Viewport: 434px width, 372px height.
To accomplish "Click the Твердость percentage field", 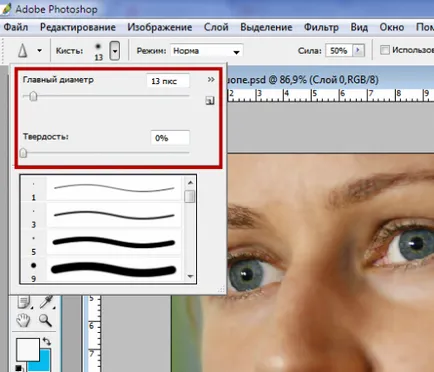I will [x=170, y=138].
